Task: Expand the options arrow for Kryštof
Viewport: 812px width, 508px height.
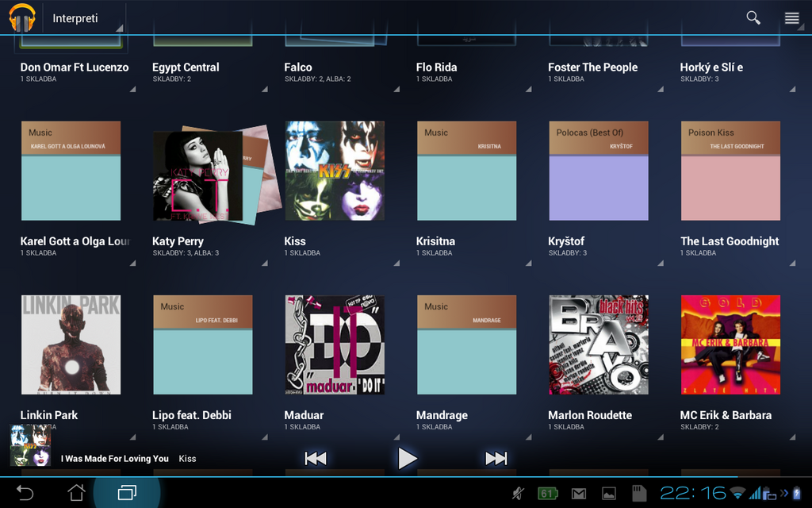Action: tap(661, 263)
